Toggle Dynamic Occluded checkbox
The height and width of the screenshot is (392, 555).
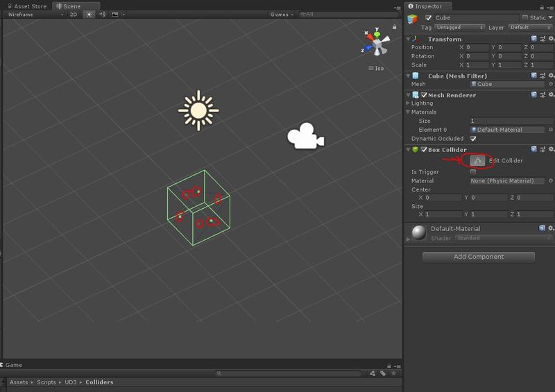click(x=473, y=139)
